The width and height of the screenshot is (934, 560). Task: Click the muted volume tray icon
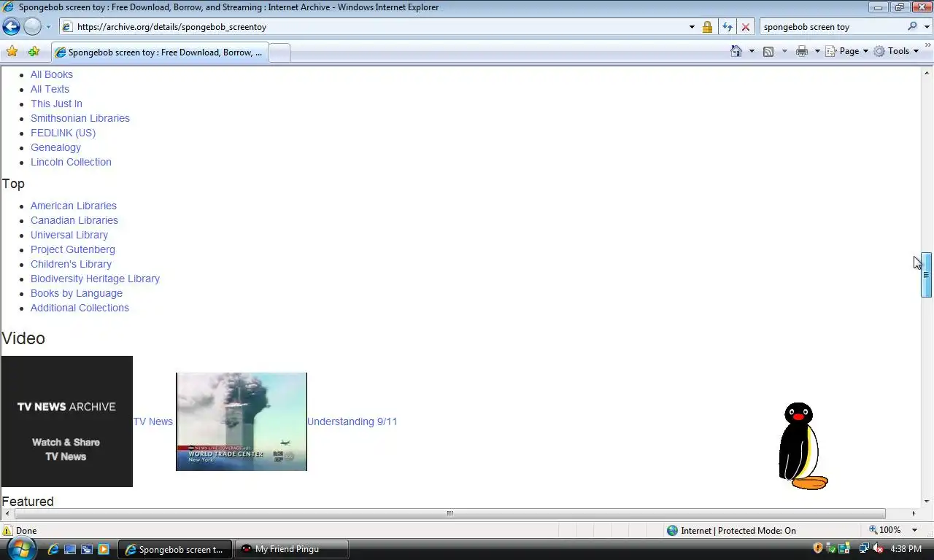(x=878, y=548)
